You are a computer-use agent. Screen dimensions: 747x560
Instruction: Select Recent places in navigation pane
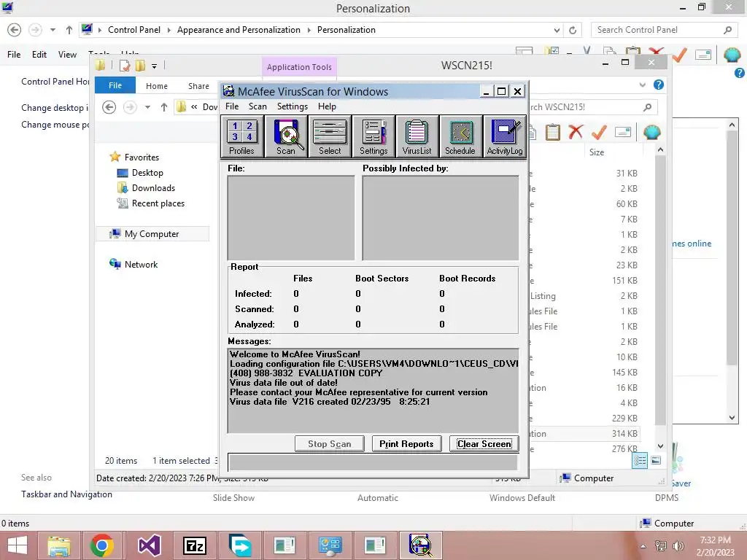158,203
